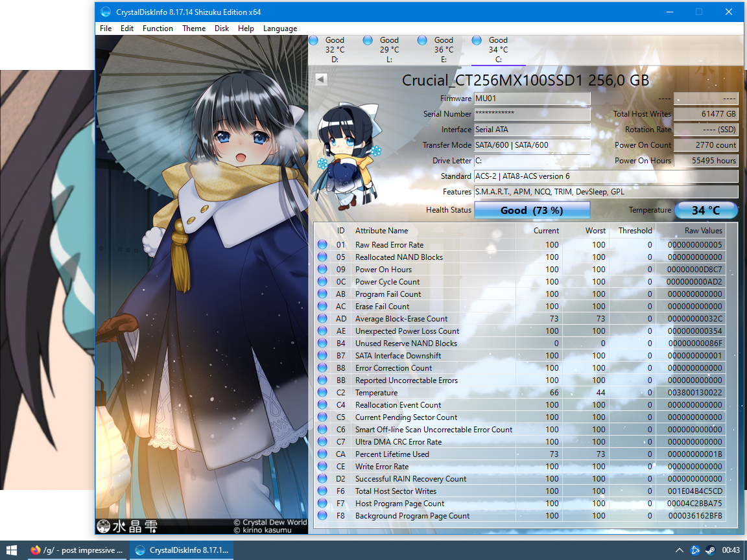Click the Features field listing S.M.A.R.T., APM, NCQ
Screen dimensions: 747x560
[x=606, y=192]
